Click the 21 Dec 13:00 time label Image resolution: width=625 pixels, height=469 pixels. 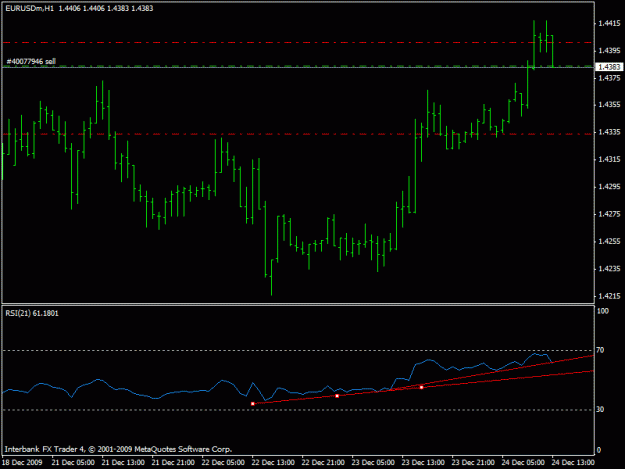tap(123, 463)
